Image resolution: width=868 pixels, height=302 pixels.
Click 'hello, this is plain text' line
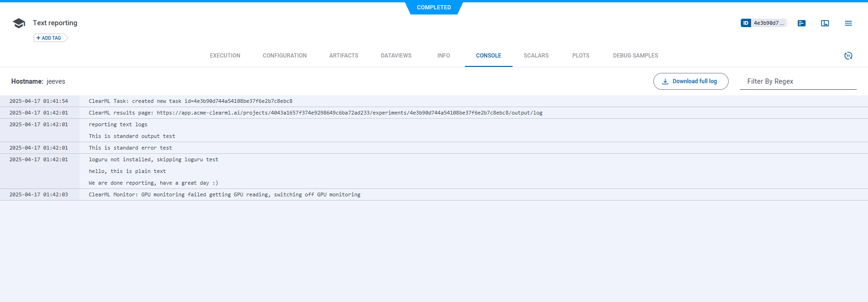[x=127, y=171]
